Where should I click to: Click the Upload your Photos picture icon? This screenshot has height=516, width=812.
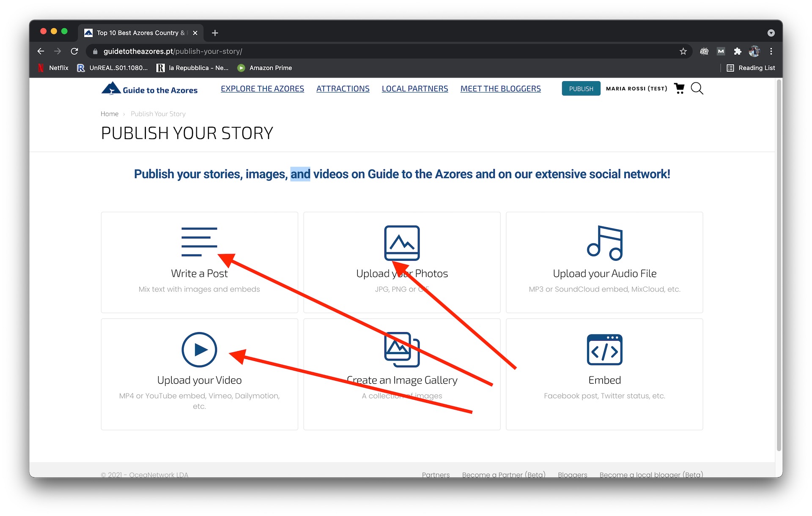tap(402, 243)
